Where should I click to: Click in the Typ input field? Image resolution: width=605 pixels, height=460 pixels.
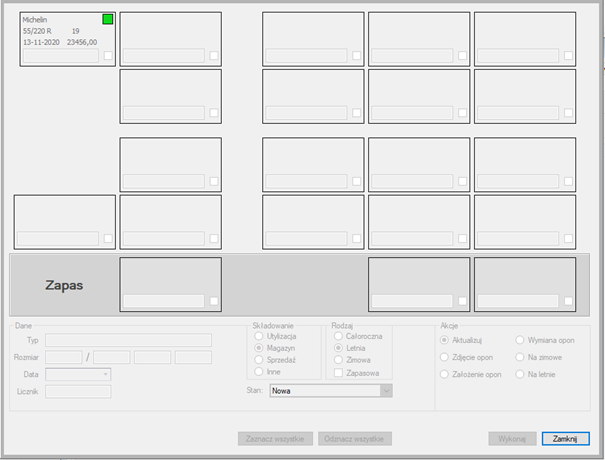coord(128,341)
